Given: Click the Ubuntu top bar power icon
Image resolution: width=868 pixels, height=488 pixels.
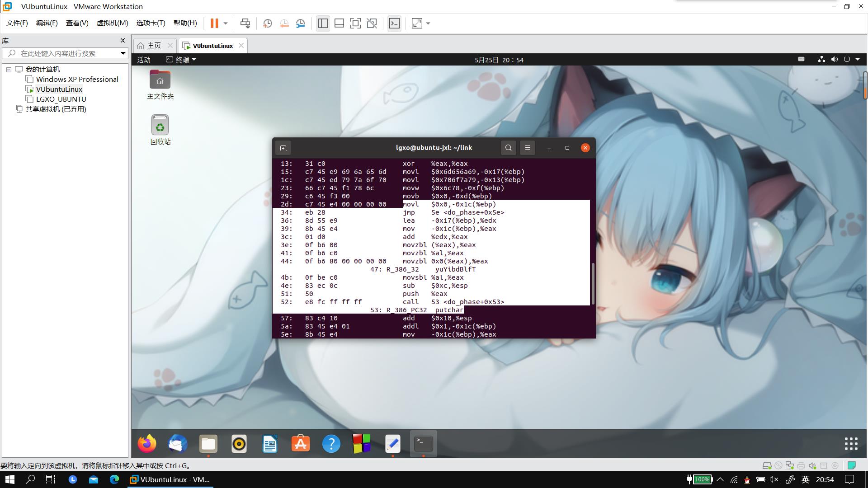Looking at the screenshot, I should point(847,60).
